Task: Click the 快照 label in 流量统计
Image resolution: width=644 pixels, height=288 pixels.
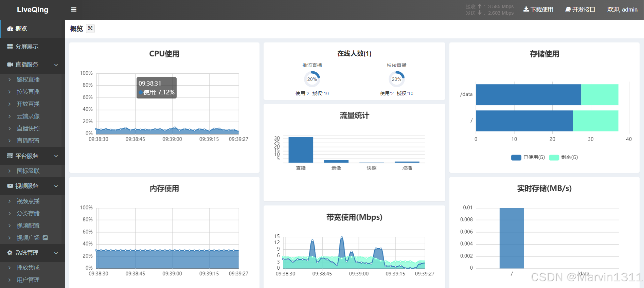Action: pyautogui.click(x=372, y=168)
